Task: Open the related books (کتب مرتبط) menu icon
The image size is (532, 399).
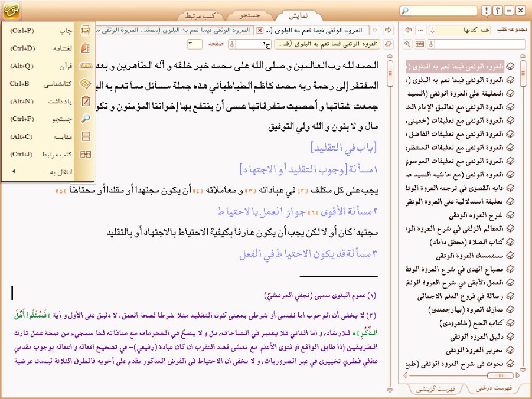Action: pyautogui.click(x=86, y=154)
